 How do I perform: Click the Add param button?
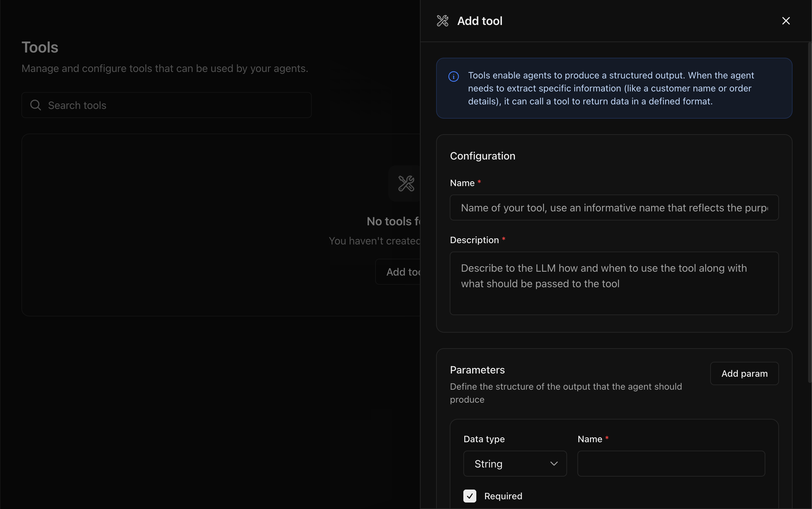click(744, 373)
